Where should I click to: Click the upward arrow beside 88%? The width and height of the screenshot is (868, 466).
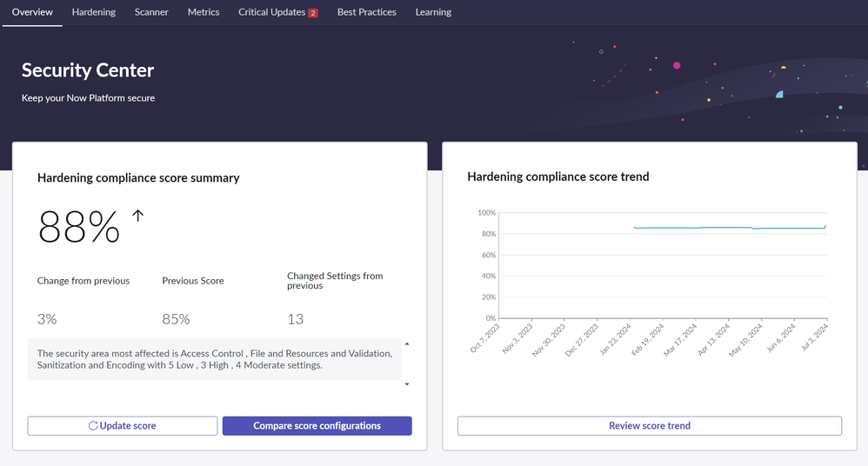pyautogui.click(x=137, y=216)
